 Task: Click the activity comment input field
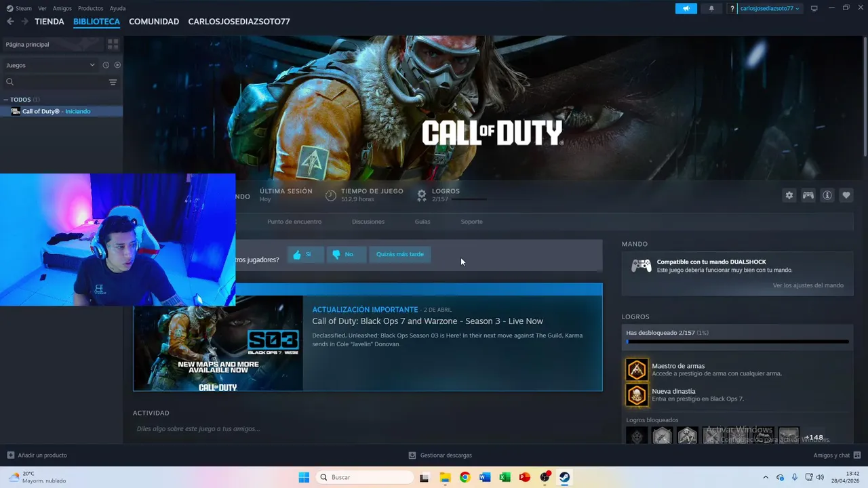(x=368, y=429)
